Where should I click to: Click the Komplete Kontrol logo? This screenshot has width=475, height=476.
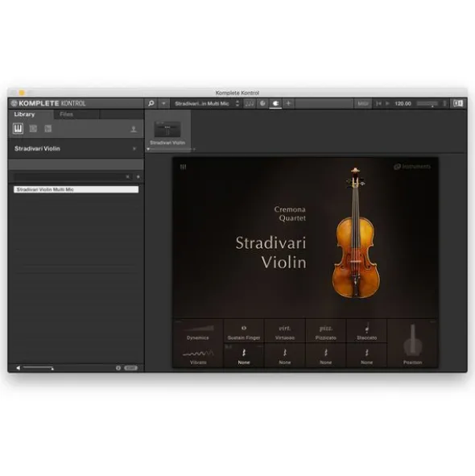click(x=48, y=104)
